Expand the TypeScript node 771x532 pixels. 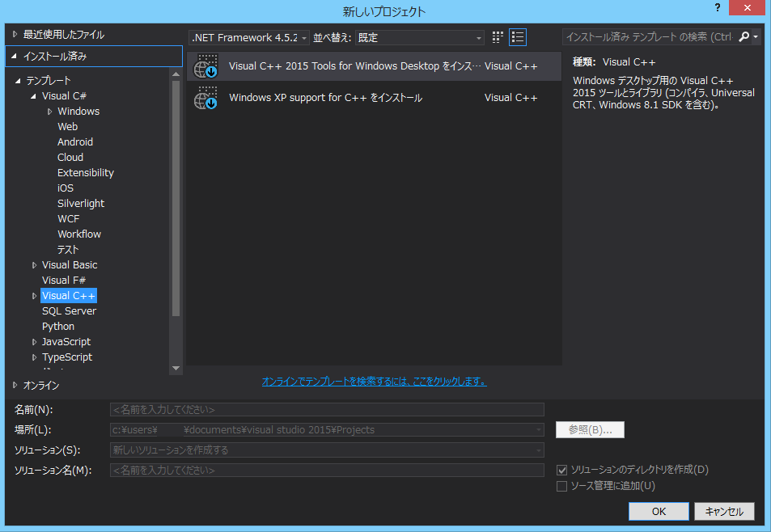pos(34,357)
